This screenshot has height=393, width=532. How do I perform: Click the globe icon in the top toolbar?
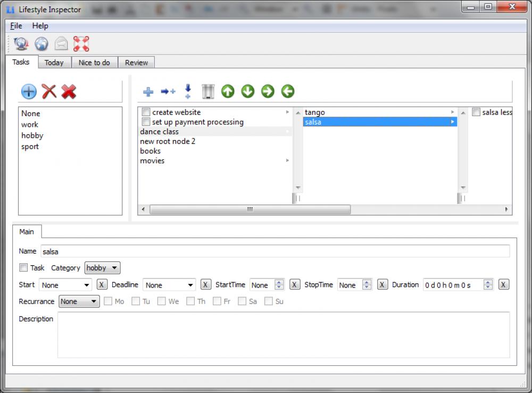pyautogui.click(x=41, y=44)
